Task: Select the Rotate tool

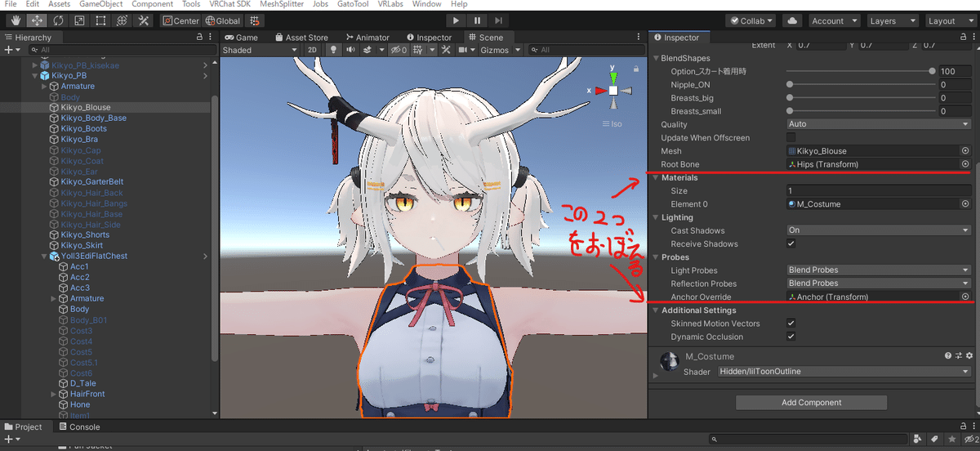Action: coord(59,20)
